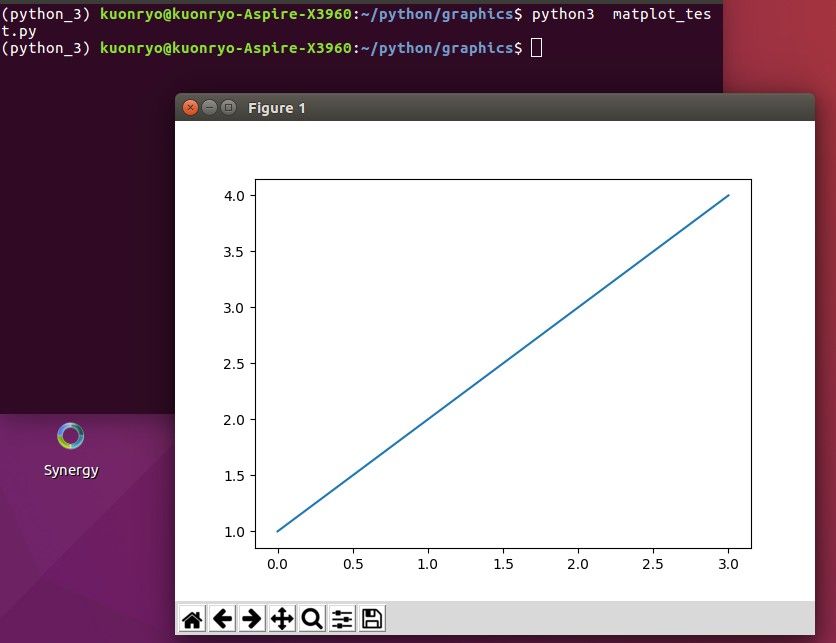Go forward to the next plot view
Image resolution: width=836 pixels, height=643 pixels.
pyautogui.click(x=252, y=619)
